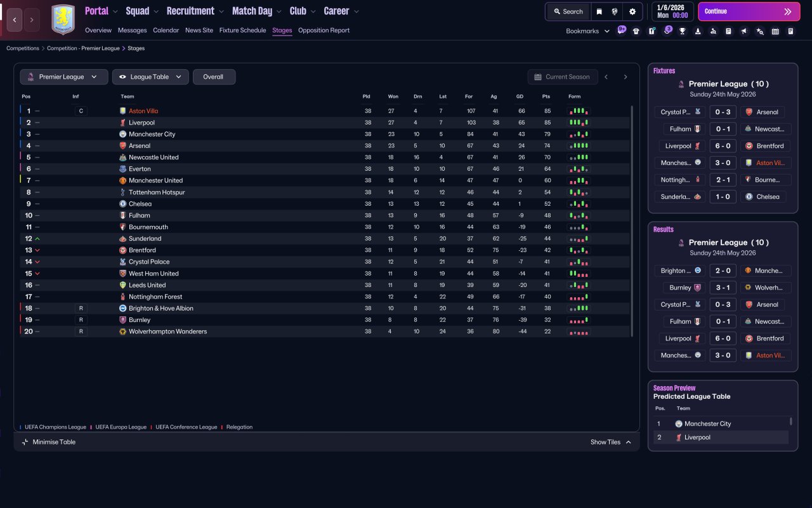Open the bookmark icon with 3 badge

667,30
